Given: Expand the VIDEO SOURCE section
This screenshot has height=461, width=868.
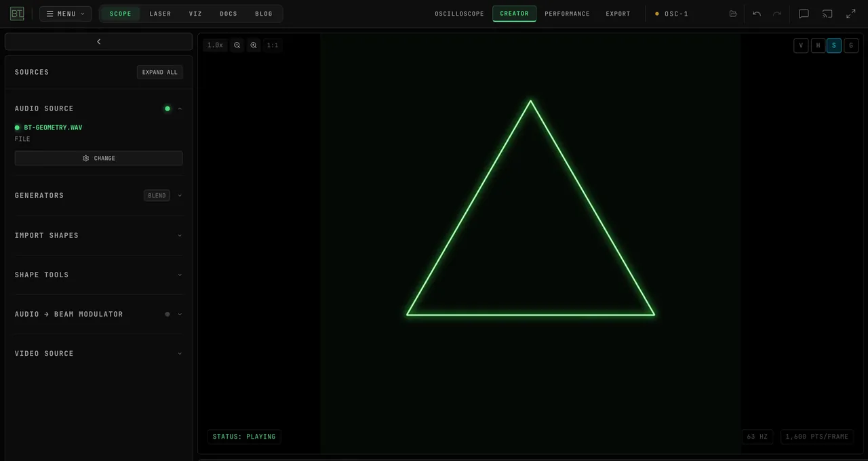Looking at the screenshot, I should [x=99, y=353].
